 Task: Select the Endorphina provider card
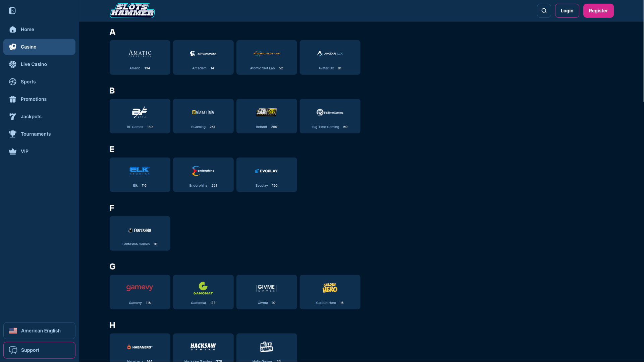[203, 175]
